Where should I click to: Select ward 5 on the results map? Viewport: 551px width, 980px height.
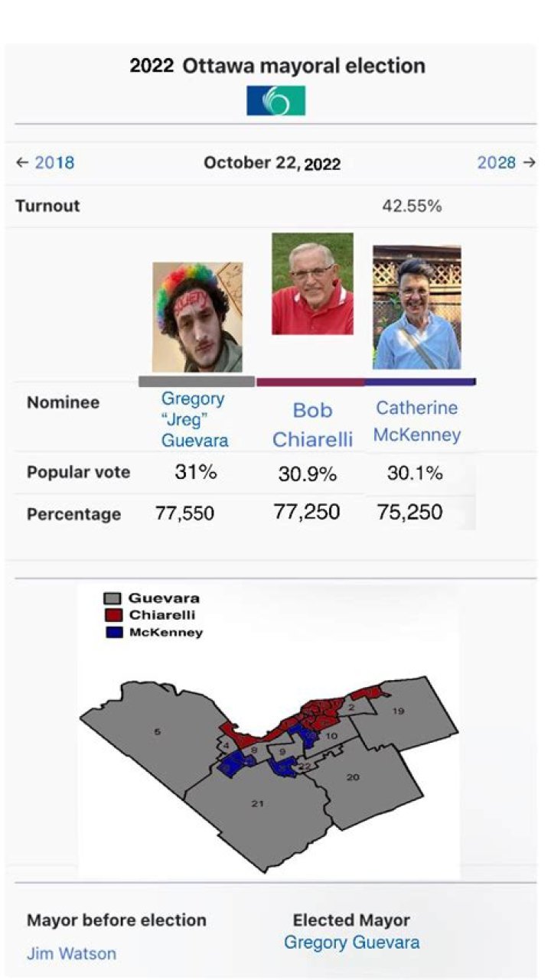(157, 732)
